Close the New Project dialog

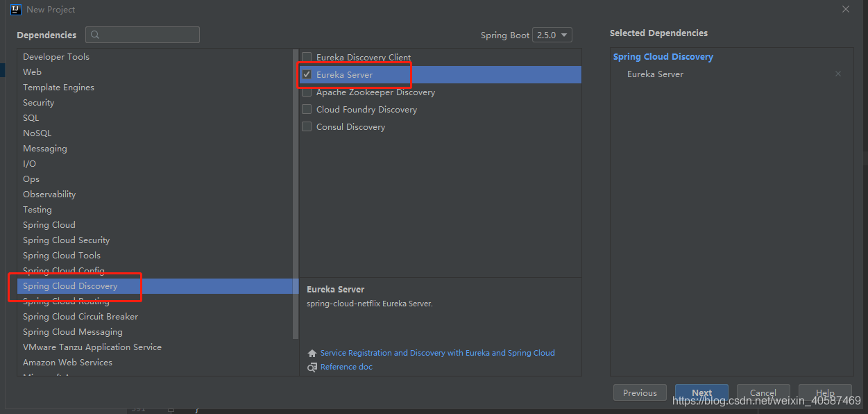846,9
